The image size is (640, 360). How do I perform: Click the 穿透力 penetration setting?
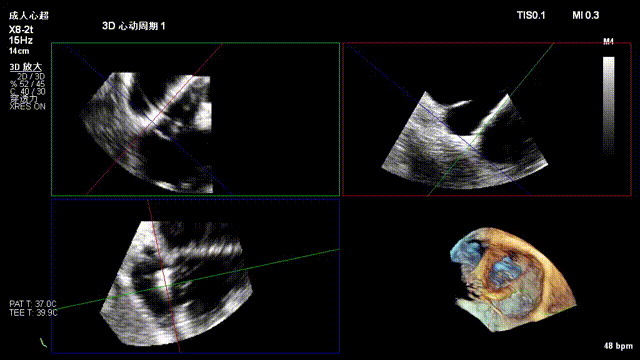click(24, 99)
